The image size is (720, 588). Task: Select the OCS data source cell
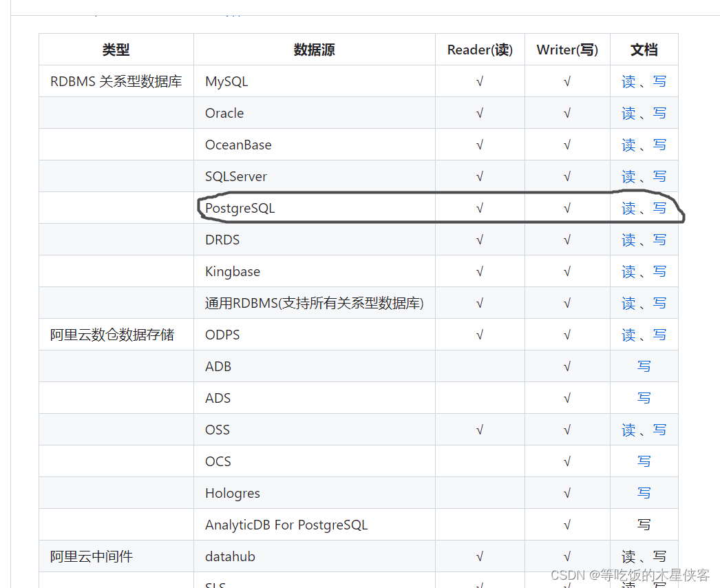tap(315, 461)
